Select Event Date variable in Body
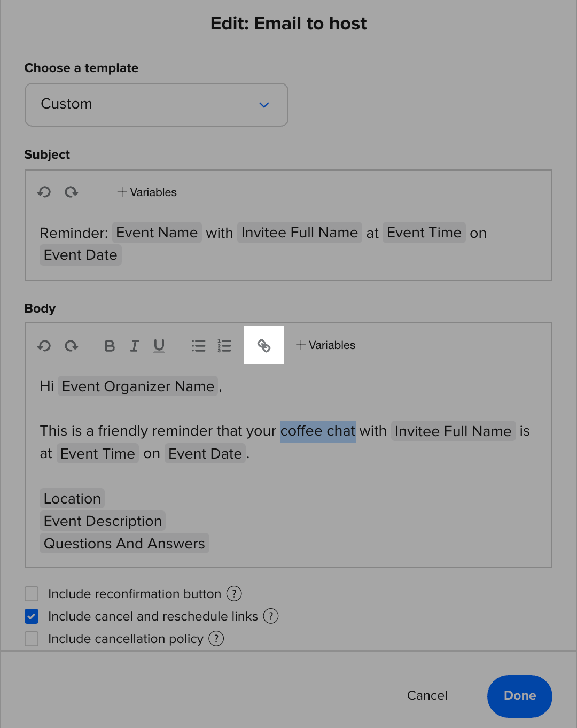577x728 pixels. click(x=205, y=454)
